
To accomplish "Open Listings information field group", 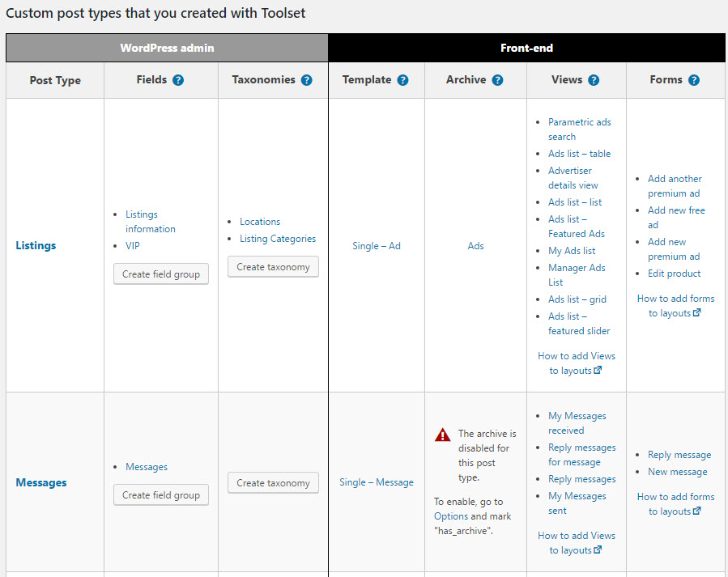I will [x=151, y=222].
